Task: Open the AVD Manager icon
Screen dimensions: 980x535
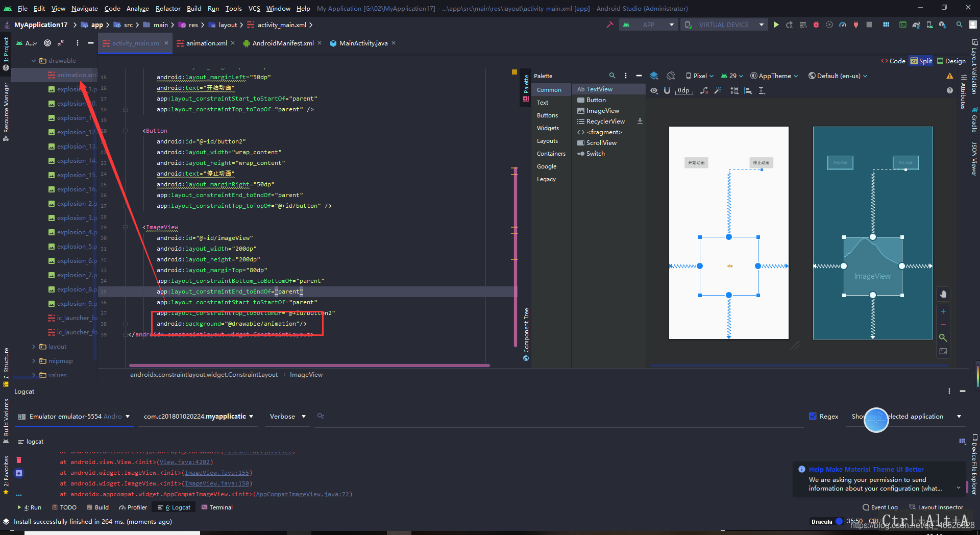Action: 929,25
